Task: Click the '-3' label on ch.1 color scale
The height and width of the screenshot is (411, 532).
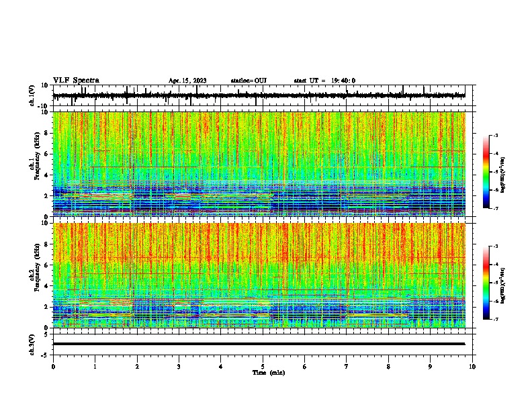Action: (495, 135)
